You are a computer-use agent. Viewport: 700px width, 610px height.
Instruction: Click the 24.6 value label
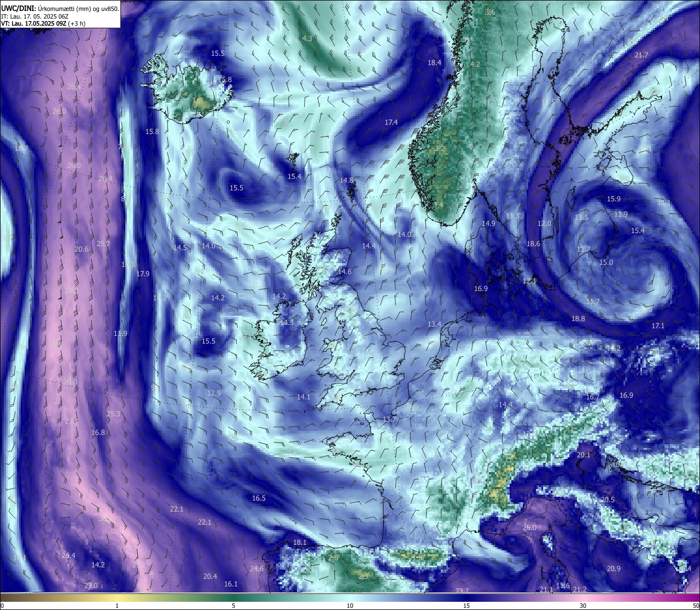point(256,569)
